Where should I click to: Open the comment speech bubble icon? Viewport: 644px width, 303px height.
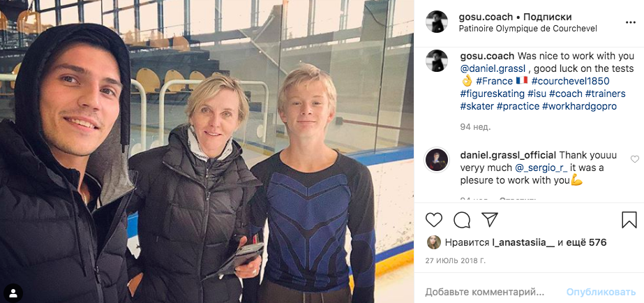(462, 220)
